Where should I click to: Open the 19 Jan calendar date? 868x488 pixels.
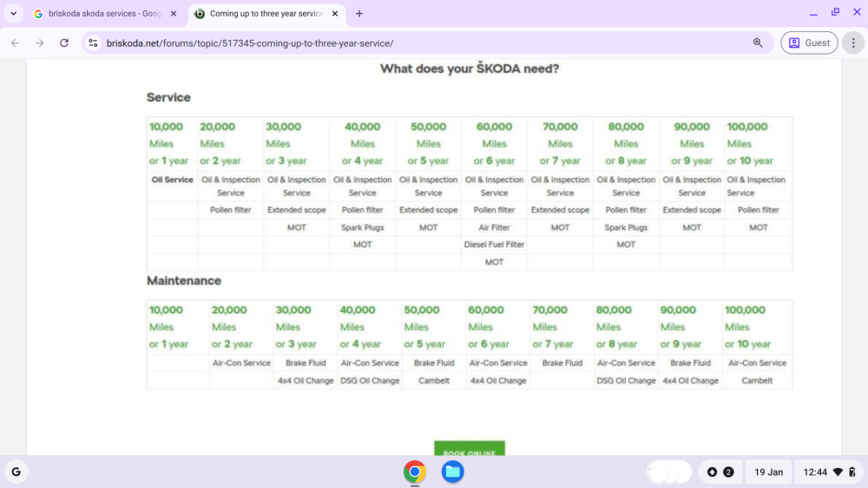(768, 472)
